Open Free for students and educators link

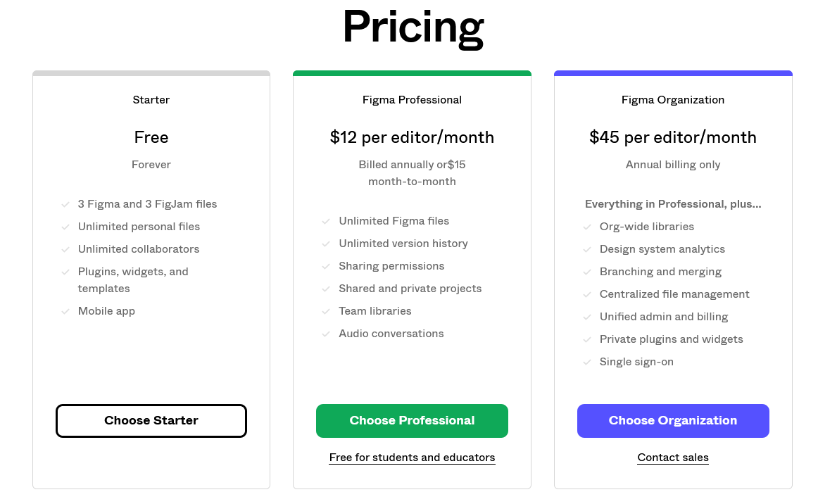412,458
